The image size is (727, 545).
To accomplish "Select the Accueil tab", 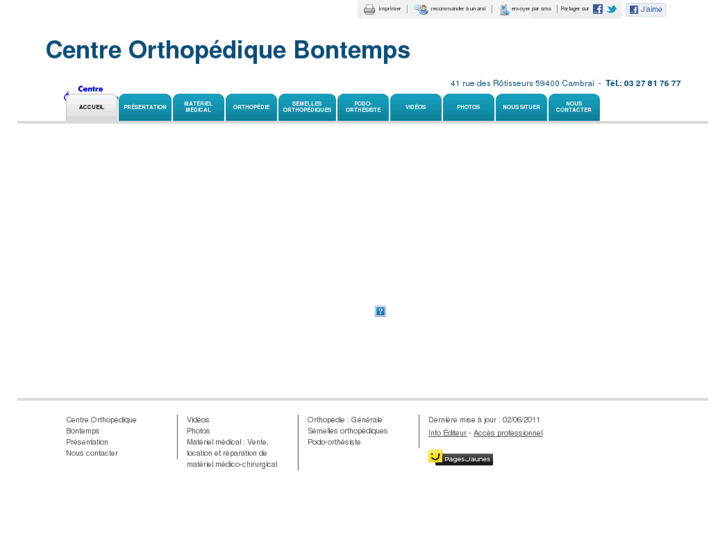I will [x=91, y=108].
